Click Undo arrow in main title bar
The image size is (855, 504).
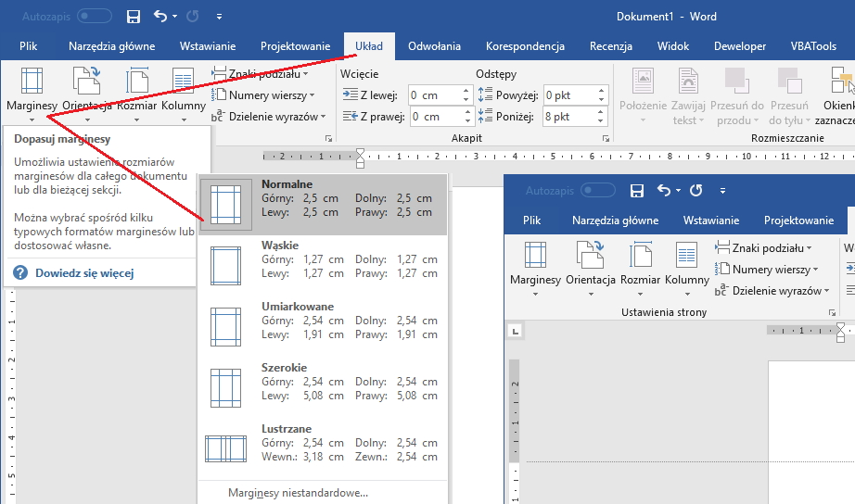point(160,16)
